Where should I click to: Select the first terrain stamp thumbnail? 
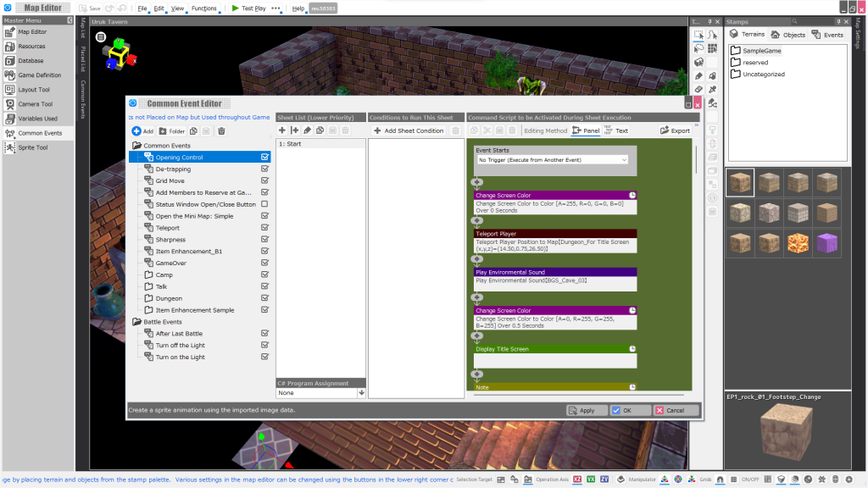point(739,181)
